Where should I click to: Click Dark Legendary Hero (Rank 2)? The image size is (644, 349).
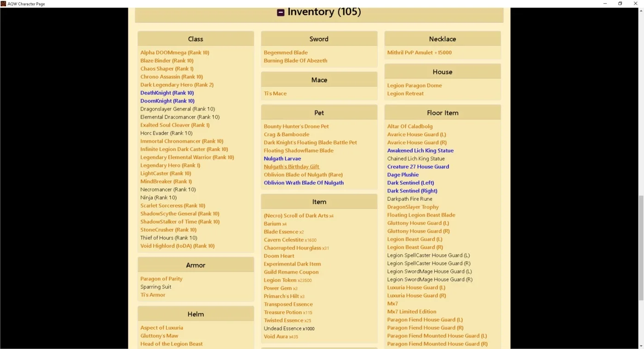(177, 85)
